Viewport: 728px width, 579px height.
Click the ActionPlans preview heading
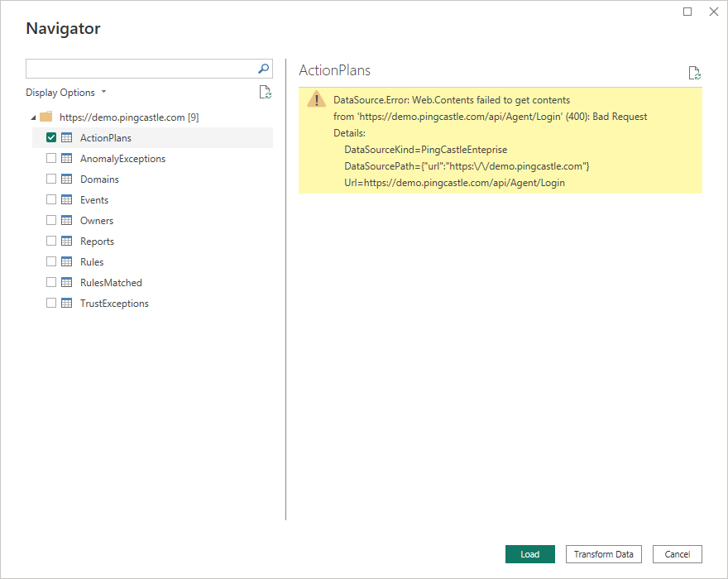[x=335, y=70]
